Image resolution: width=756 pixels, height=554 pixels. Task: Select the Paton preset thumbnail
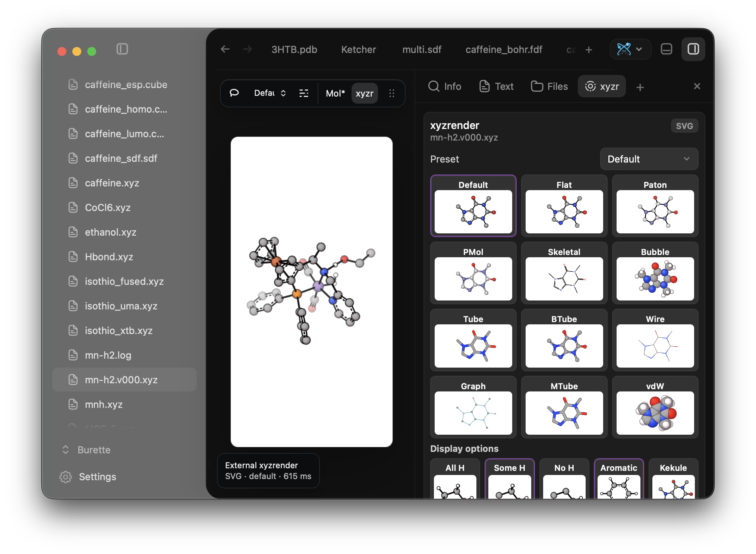tap(655, 206)
